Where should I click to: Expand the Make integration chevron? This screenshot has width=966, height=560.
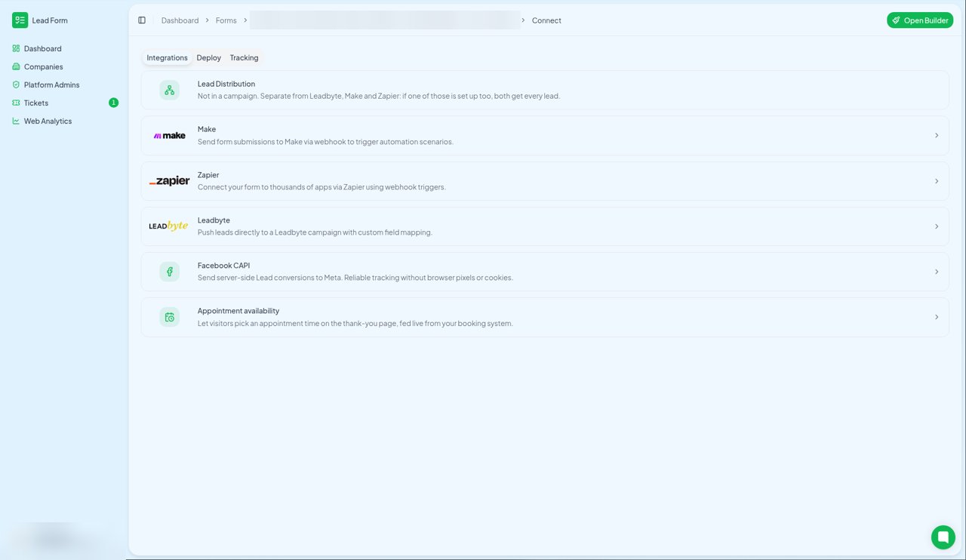(x=937, y=136)
